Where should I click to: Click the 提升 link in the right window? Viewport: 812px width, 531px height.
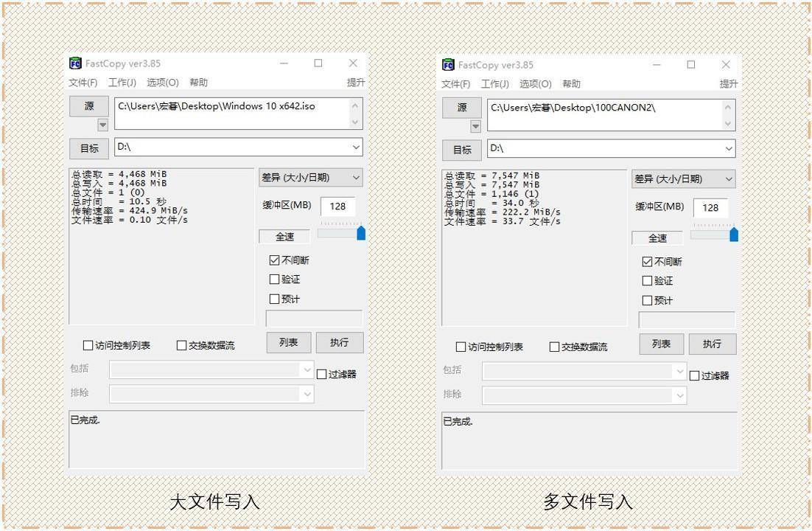(x=728, y=83)
